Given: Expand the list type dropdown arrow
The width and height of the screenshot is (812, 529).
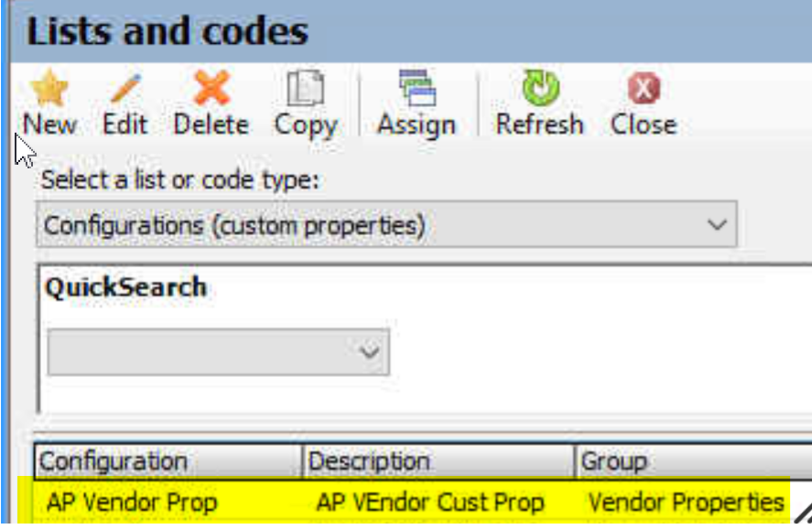Looking at the screenshot, I should (x=717, y=224).
